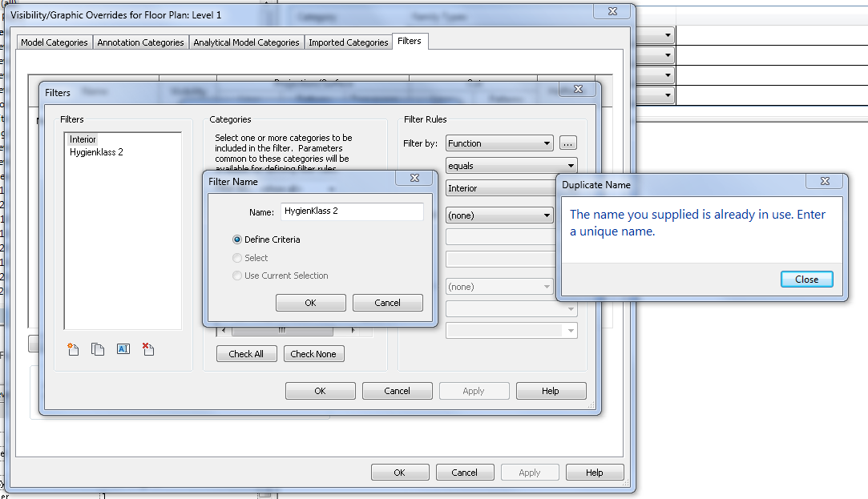868x499 pixels.
Task: Close the Duplicate Name dialog with X
Action: (825, 182)
